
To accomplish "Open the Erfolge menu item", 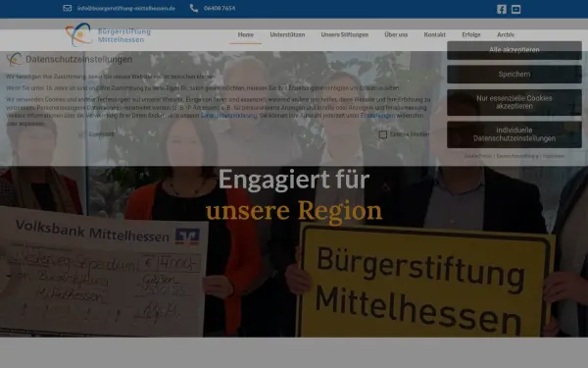I will [471, 34].
